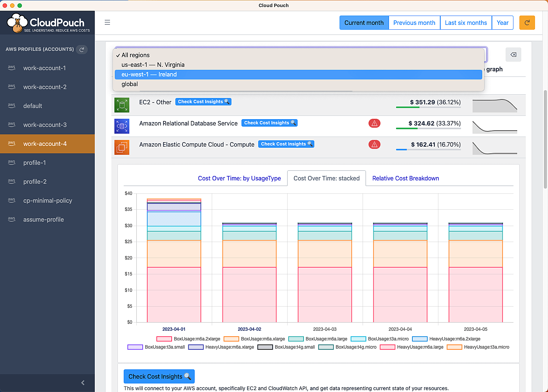Click the aws icon beside default profile

click(x=12, y=106)
